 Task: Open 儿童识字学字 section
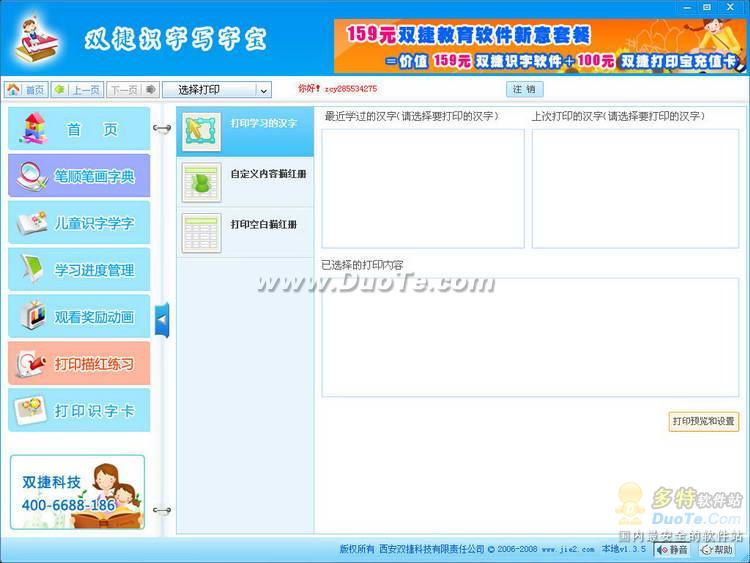79,222
